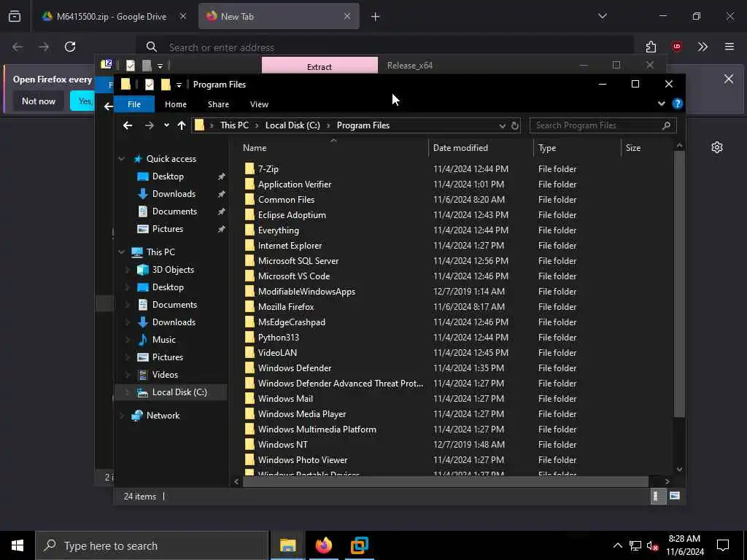
Task: Open Explorer help question mark icon
Action: click(x=677, y=104)
